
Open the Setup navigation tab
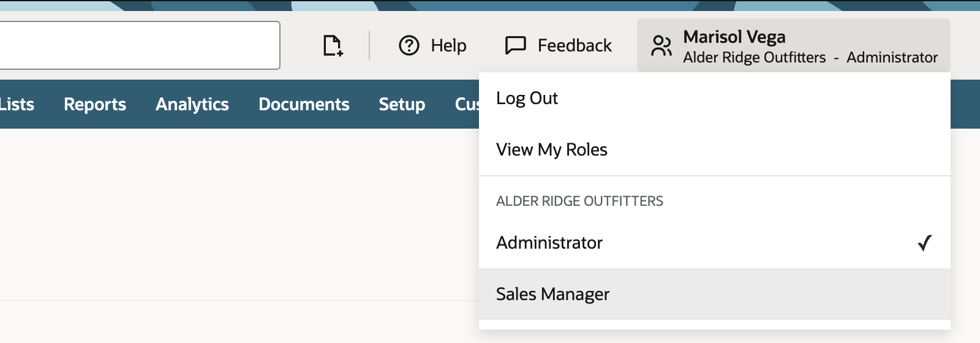click(x=402, y=104)
